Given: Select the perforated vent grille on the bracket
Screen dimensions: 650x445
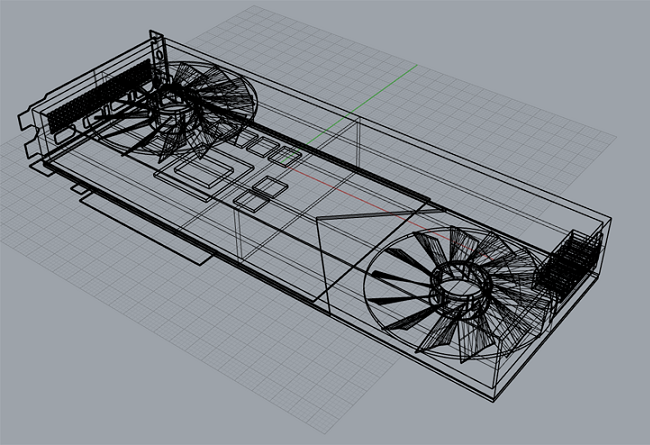Looking at the screenshot, I should (x=99, y=95).
